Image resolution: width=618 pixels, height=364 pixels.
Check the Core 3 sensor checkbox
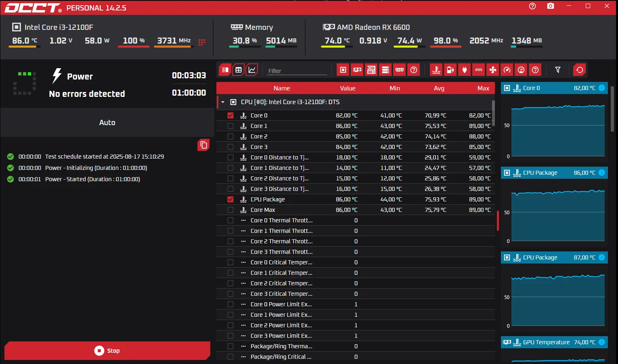tap(230, 147)
